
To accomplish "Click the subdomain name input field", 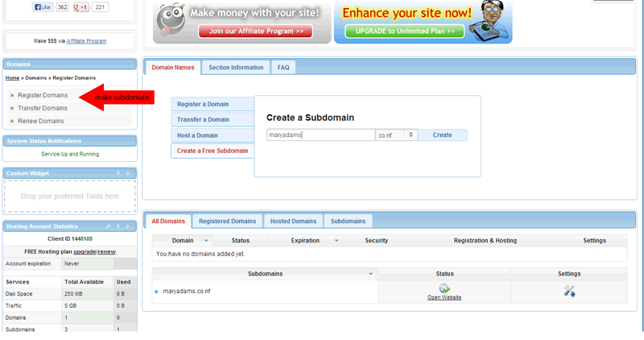I will coord(320,135).
